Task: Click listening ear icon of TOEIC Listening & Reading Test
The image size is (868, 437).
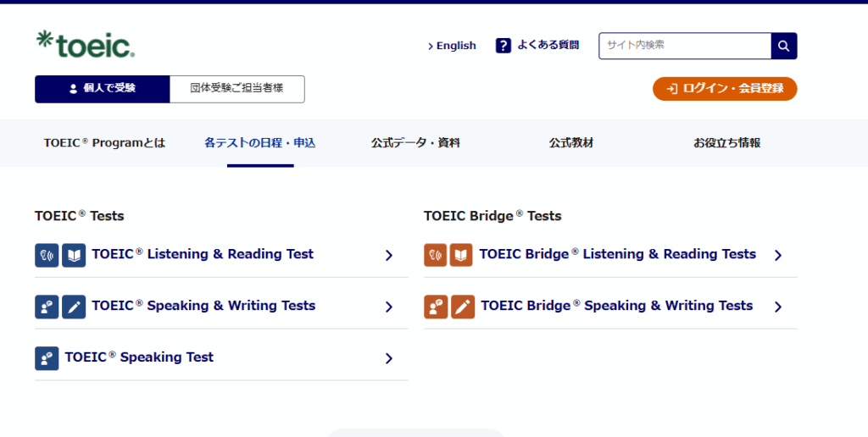Action: 47,255
